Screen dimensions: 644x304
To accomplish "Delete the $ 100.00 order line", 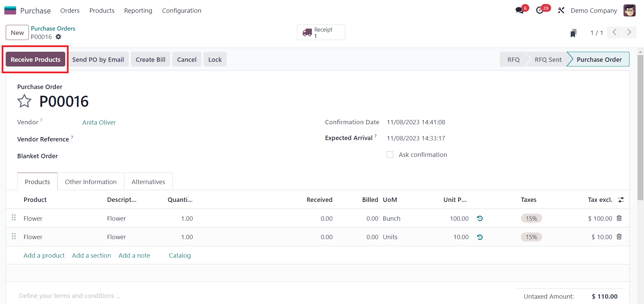I will pos(619,218).
